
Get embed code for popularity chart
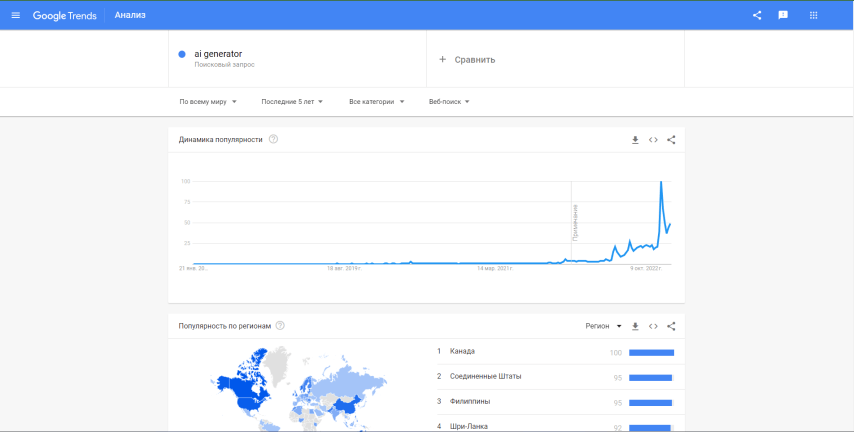[x=653, y=140]
